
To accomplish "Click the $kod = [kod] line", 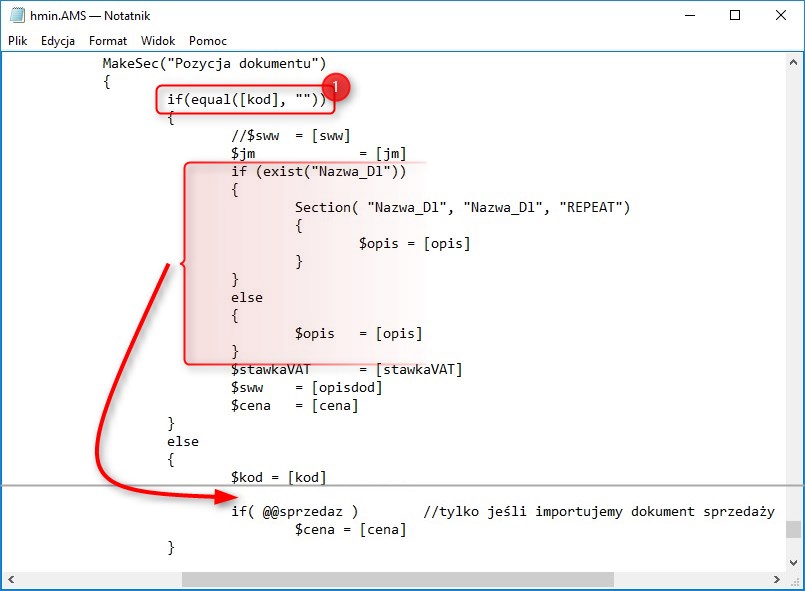I will [x=278, y=477].
